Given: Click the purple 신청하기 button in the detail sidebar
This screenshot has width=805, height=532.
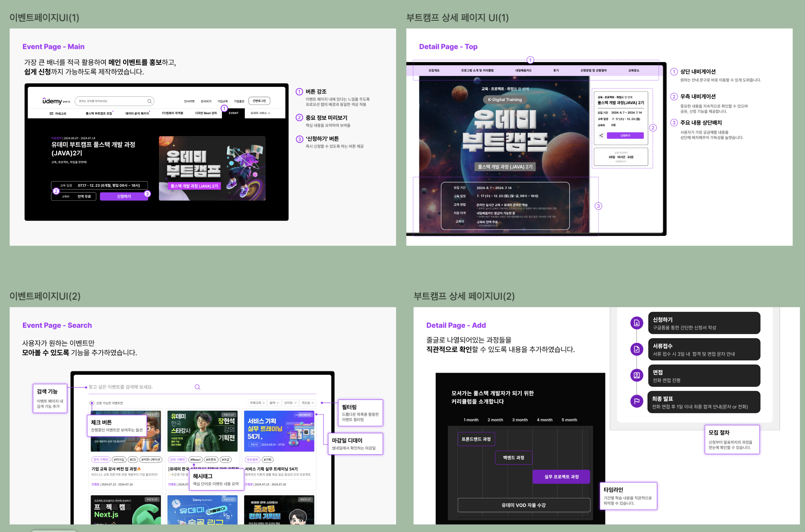Looking at the screenshot, I should [625, 136].
